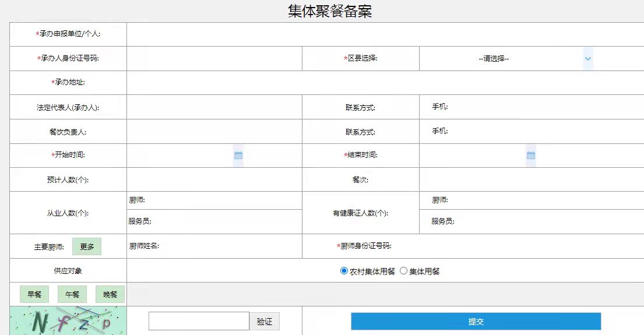Focus the captcha code input box
Image resolution: width=644 pixels, height=335 pixels.
coord(199,321)
